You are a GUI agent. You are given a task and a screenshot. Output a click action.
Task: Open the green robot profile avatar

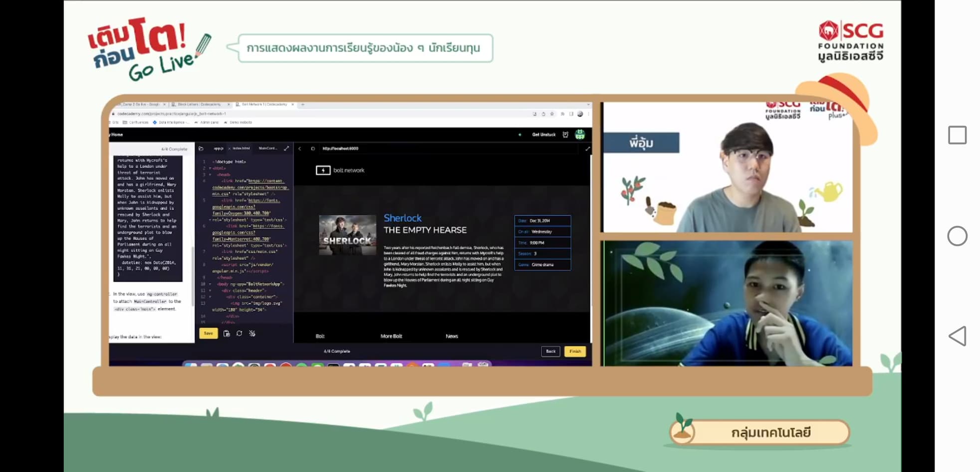point(580,134)
